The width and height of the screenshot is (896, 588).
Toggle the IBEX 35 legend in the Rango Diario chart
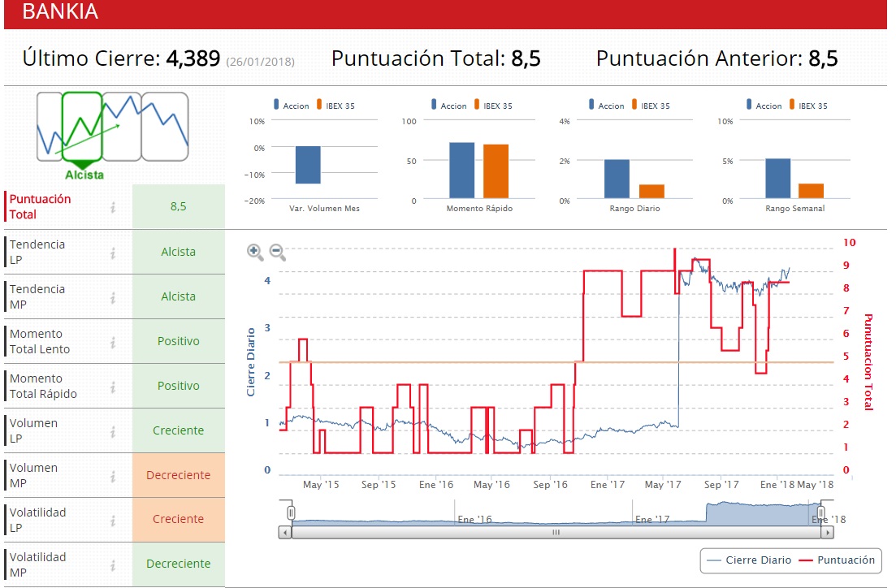(x=651, y=105)
